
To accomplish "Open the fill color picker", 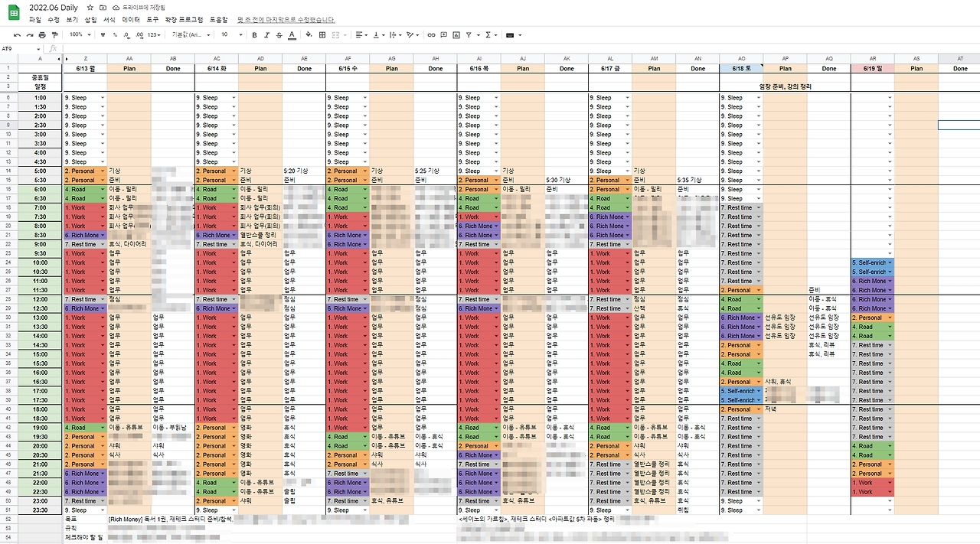I will 309,34.
